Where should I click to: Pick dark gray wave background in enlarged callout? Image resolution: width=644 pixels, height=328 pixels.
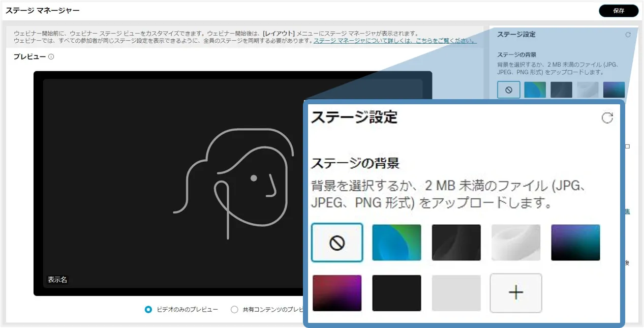click(456, 243)
